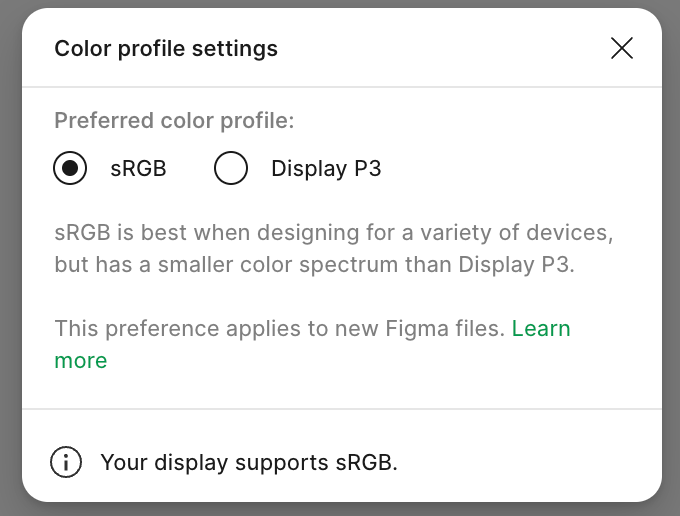Click the word 'sRGB' starting the description
The width and height of the screenshot is (680, 516).
tap(82, 232)
